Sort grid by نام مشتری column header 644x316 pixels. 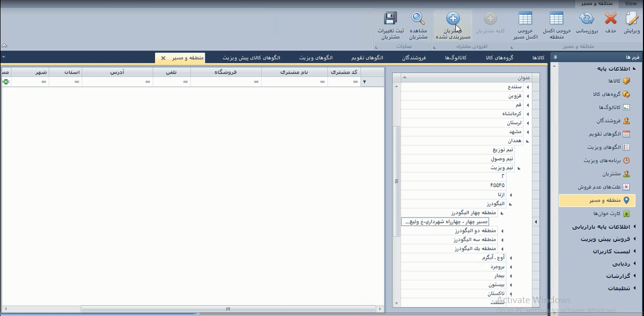[x=294, y=72]
